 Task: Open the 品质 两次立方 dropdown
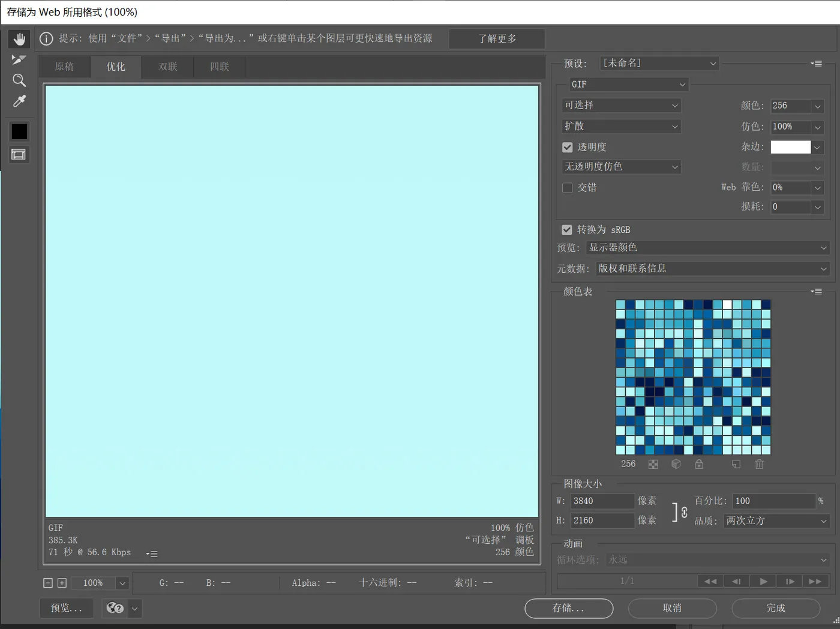[776, 521]
